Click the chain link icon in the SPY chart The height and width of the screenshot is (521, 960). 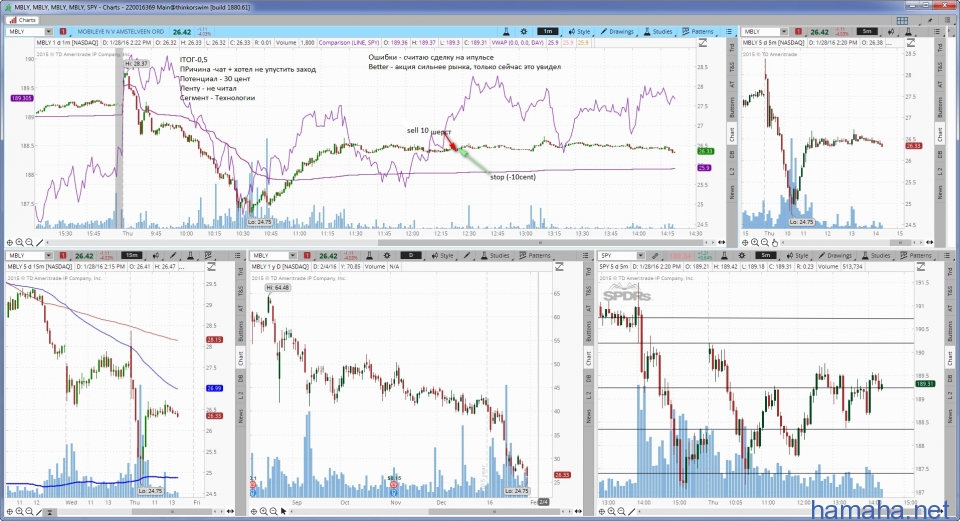pyautogui.click(x=655, y=255)
